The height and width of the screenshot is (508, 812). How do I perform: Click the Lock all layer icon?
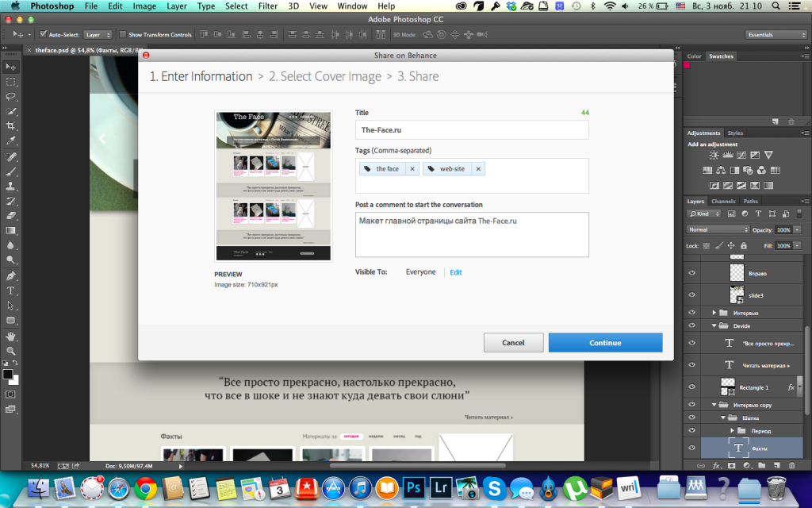coord(744,246)
